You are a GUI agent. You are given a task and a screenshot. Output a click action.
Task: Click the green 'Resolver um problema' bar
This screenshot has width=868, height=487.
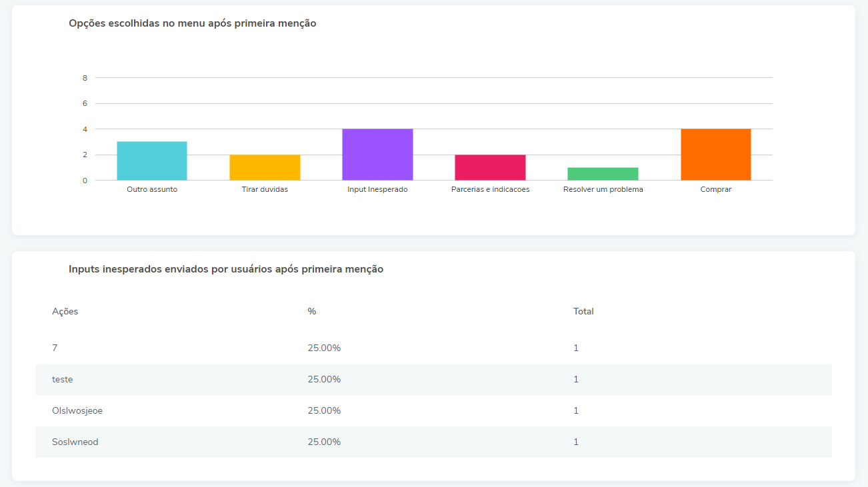point(603,174)
